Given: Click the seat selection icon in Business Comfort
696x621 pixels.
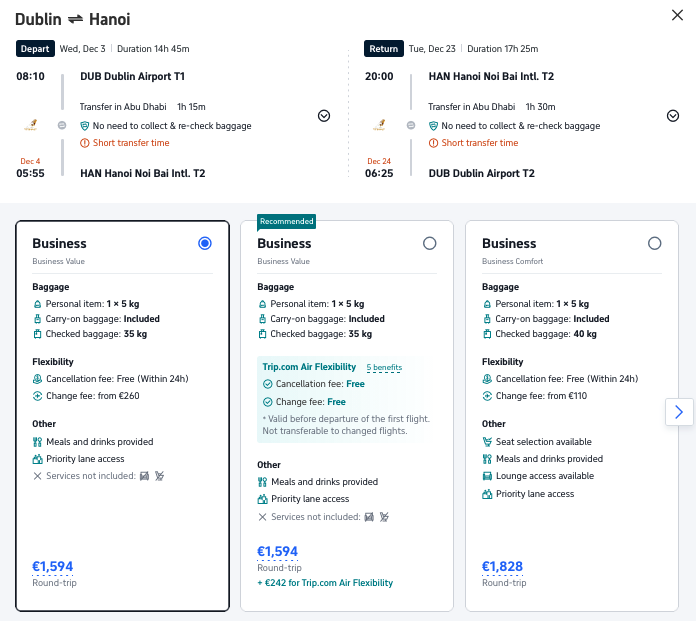Looking at the screenshot, I should pos(487,442).
